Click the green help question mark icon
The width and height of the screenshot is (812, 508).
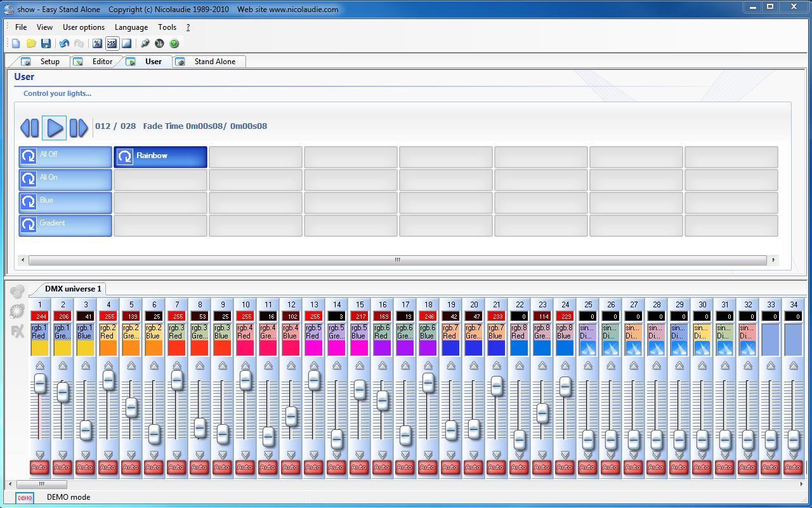pyautogui.click(x=174, y=43)
